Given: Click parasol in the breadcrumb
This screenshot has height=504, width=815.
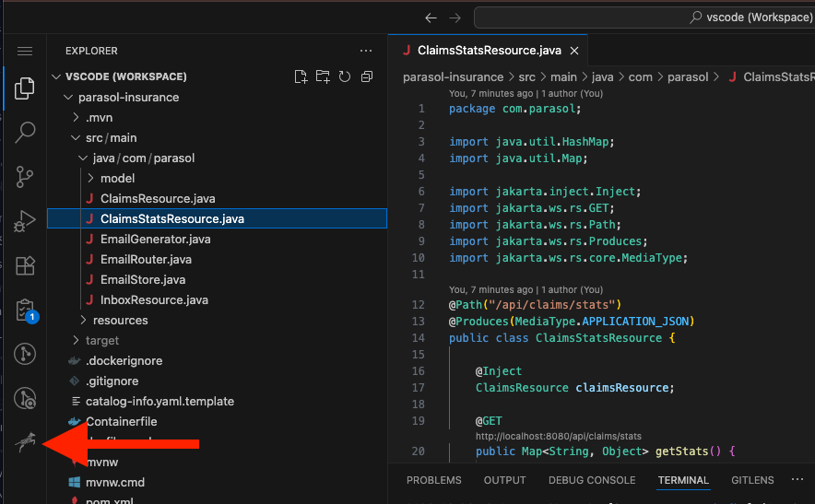Looking at the screenshot, I should (x=688, y=77).
